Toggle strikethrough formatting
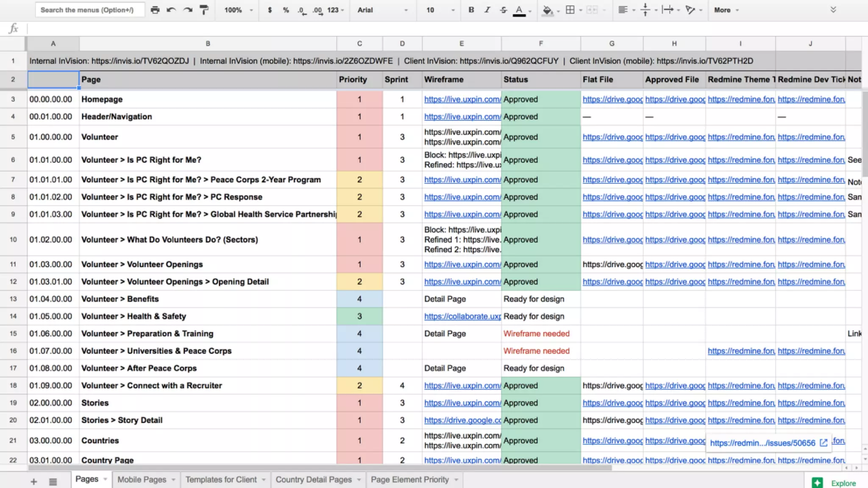The height and width of the screenshot is (488, 868). click(x=503, y=10)
